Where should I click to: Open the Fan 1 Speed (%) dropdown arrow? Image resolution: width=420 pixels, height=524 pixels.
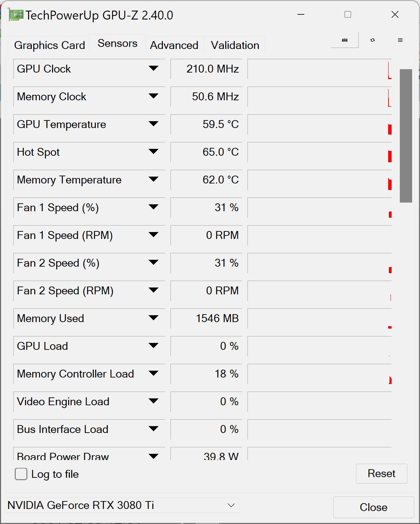[153, 207]
